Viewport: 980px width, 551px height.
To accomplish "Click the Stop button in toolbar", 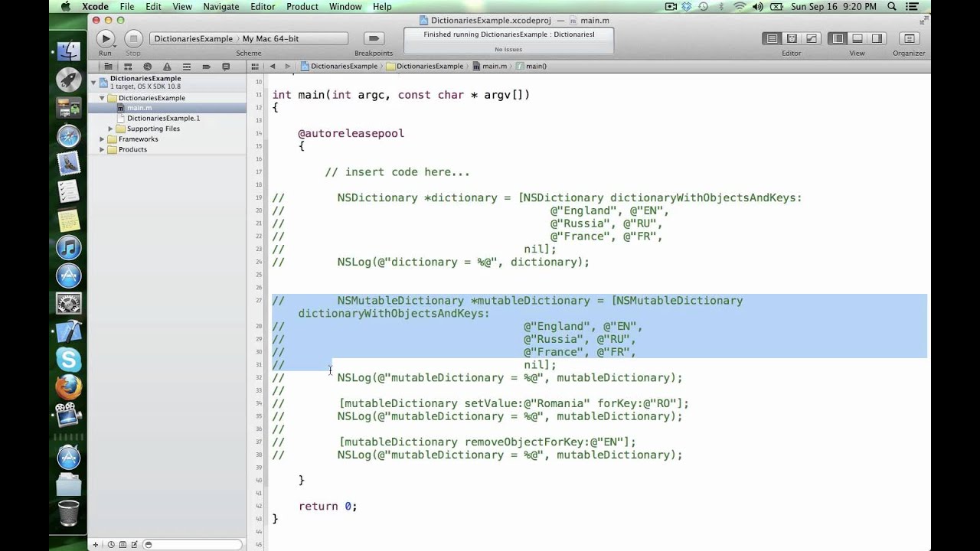I will coord(133,38).
